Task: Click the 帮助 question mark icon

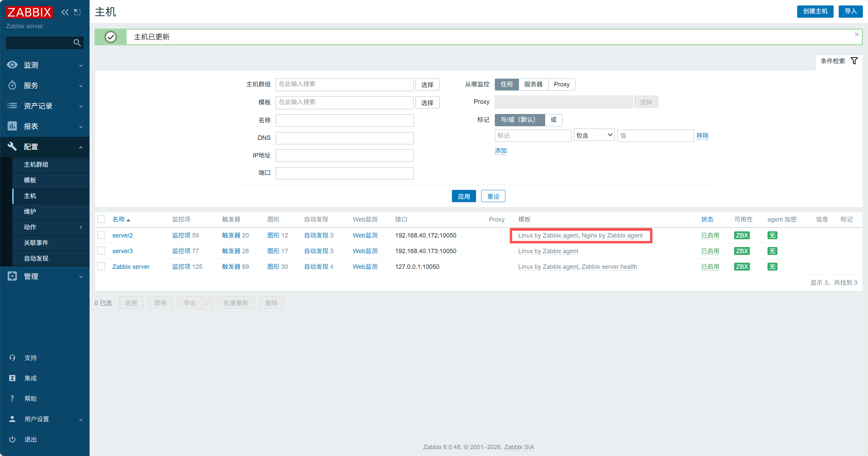Action: 12,398
